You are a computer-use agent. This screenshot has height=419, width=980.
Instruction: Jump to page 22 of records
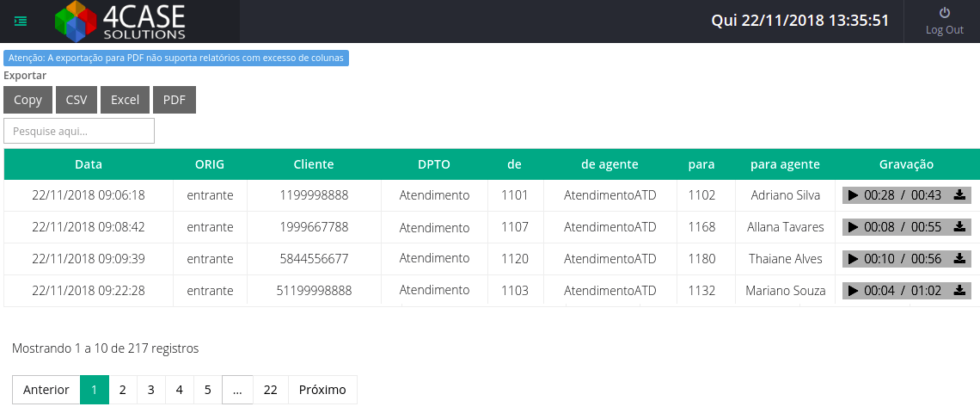tap(270, 390)
